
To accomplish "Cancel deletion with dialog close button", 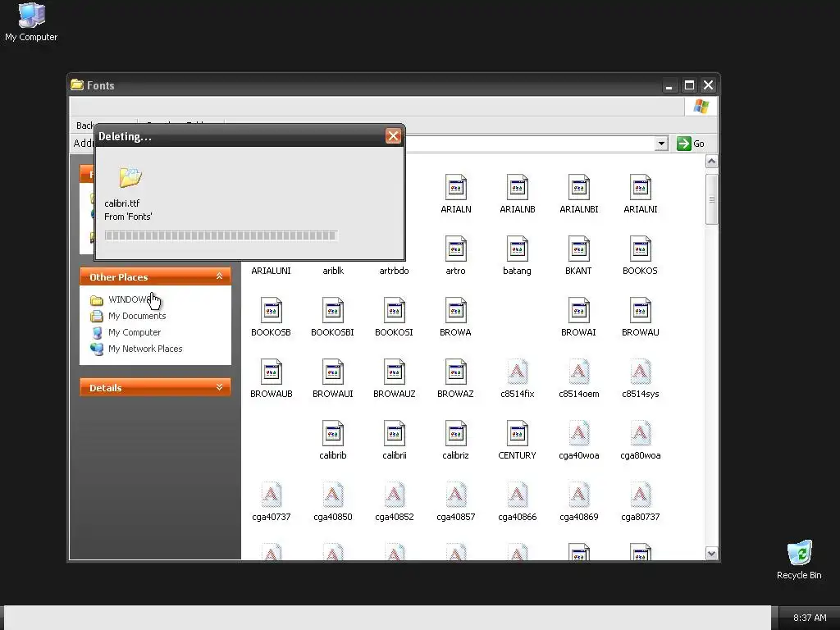I will (393, 136).
